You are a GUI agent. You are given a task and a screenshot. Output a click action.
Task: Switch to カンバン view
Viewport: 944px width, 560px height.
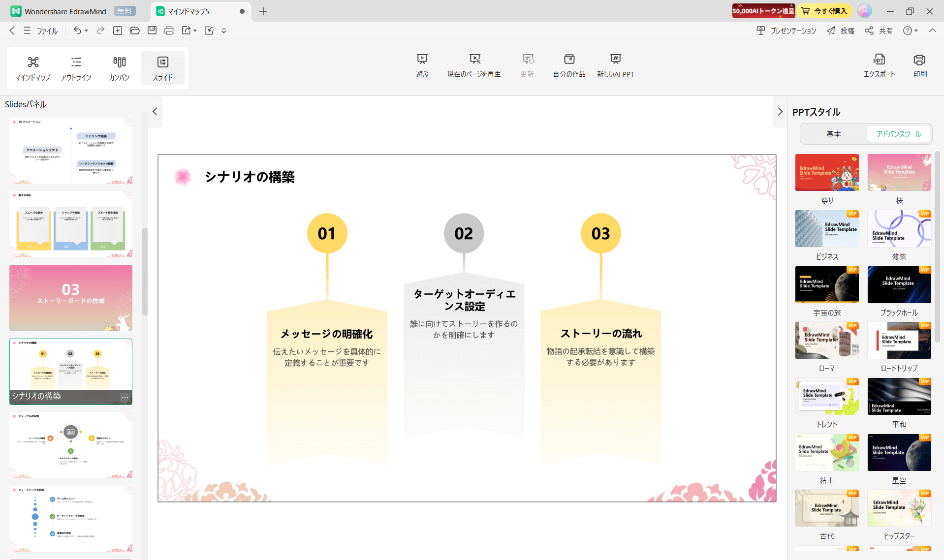120,68
